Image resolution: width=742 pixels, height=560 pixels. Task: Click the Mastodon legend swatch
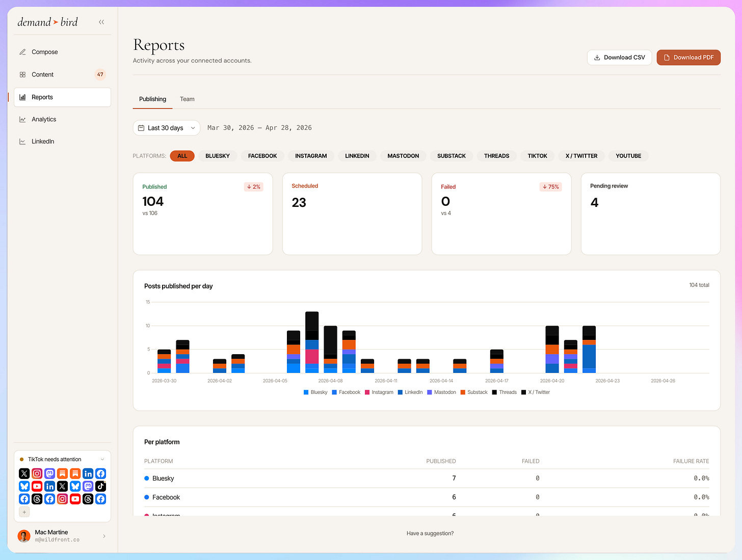click(x=430, y=392)
